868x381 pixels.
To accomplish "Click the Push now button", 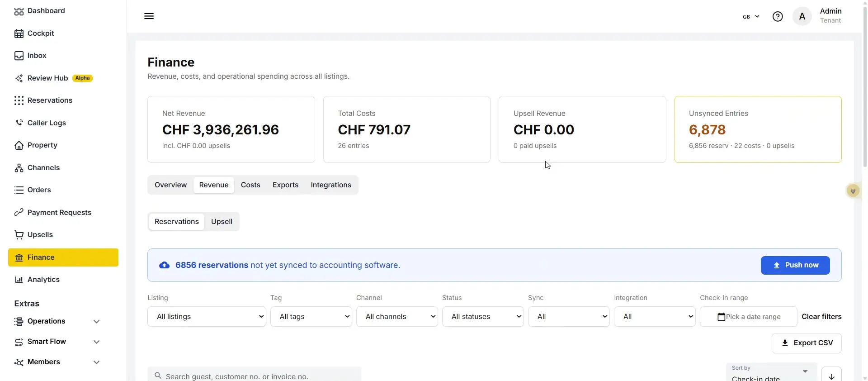I will pos(795,265).
